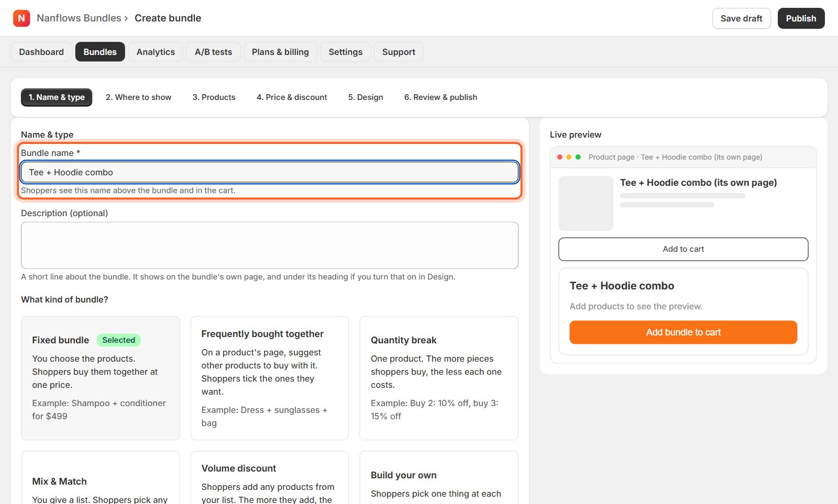The image size is (838, 504).
Task: Choose the Quantity break bundle type
Action: [x=439, y=378]
